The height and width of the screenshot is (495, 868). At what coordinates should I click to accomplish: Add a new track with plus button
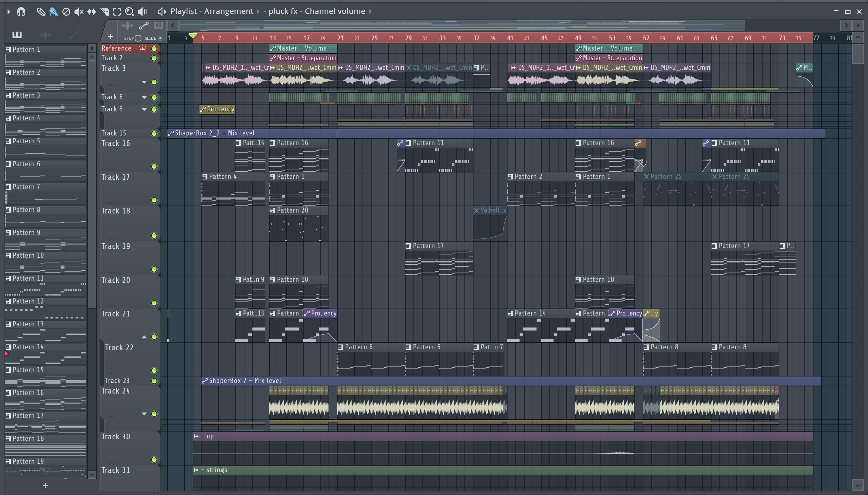pos(110,36)
